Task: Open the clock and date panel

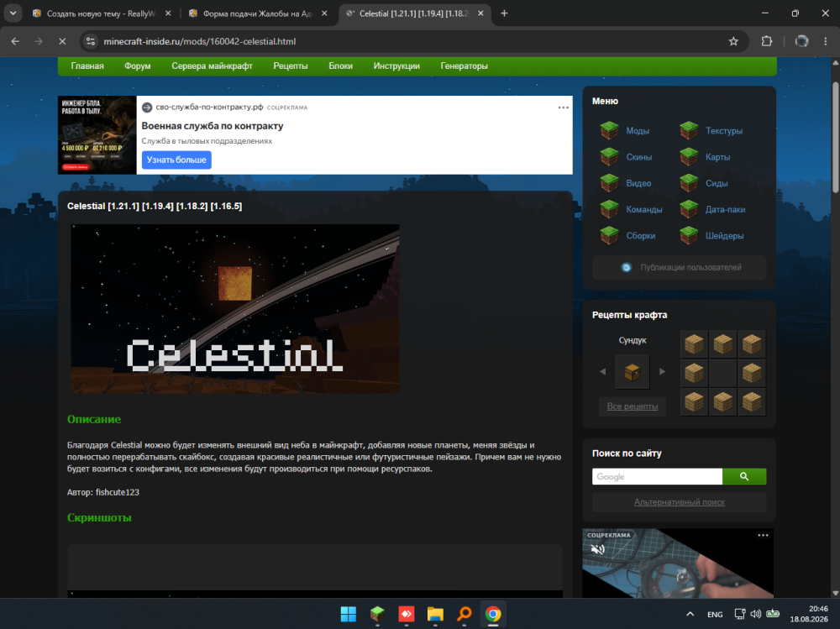Action: tap(809, 614)
